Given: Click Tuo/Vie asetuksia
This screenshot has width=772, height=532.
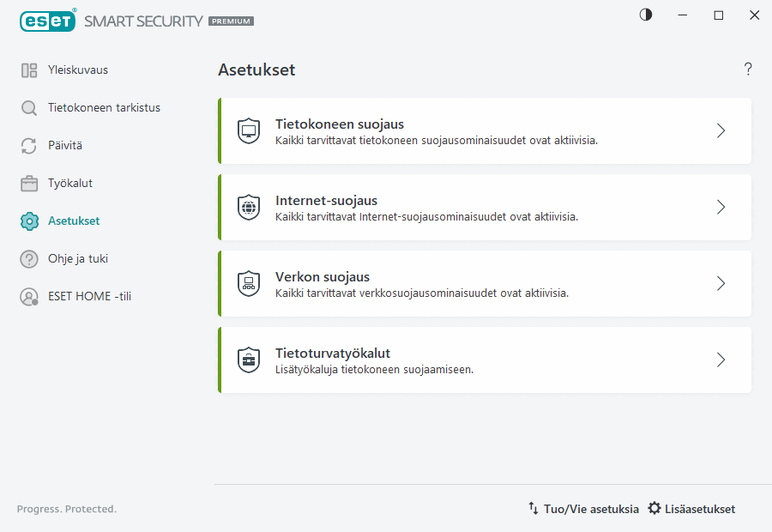Looking at the screenshot, I should tap(591, 508).
